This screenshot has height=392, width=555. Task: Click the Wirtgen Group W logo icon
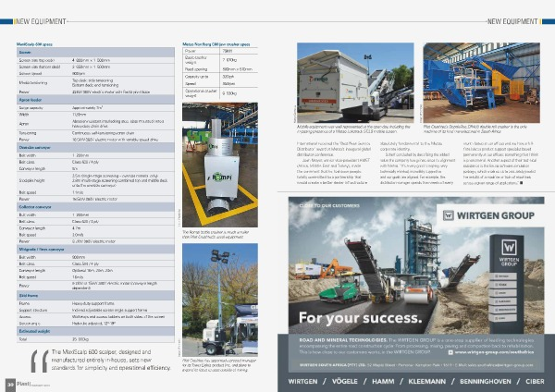point(448,215)
